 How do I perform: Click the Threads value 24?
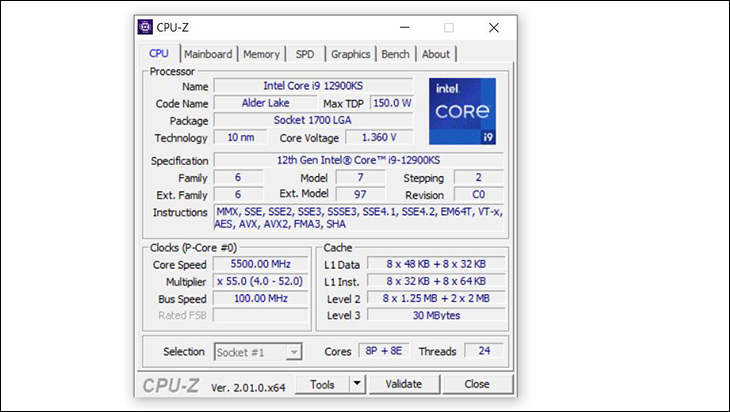click(x=484, y=351)
